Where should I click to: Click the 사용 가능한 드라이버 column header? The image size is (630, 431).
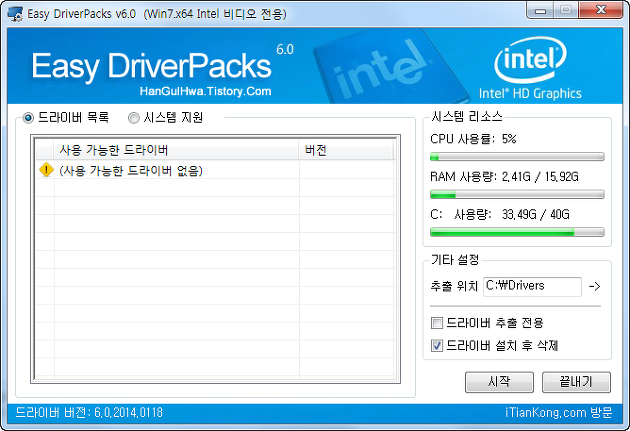point(176,151)
